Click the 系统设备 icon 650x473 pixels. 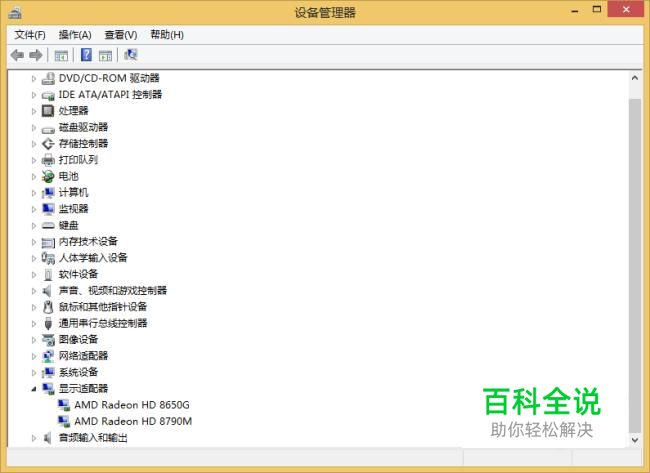click(48, 372)
